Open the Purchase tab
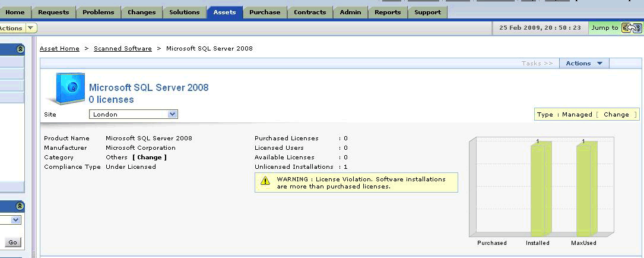 [x=265, y=12]
